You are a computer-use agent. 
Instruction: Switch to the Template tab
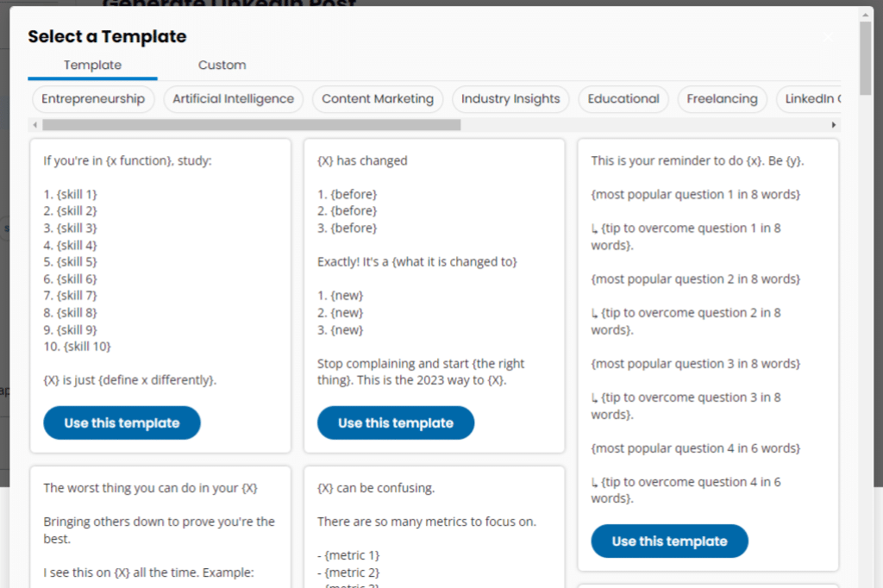point(91,65)
